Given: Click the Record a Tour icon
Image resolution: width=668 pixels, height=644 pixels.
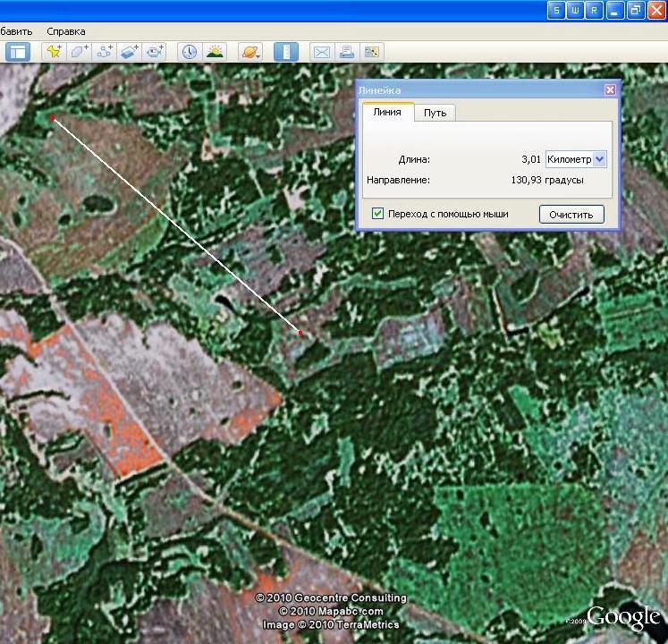Looking at the screenshot, I should coord(155,52).
